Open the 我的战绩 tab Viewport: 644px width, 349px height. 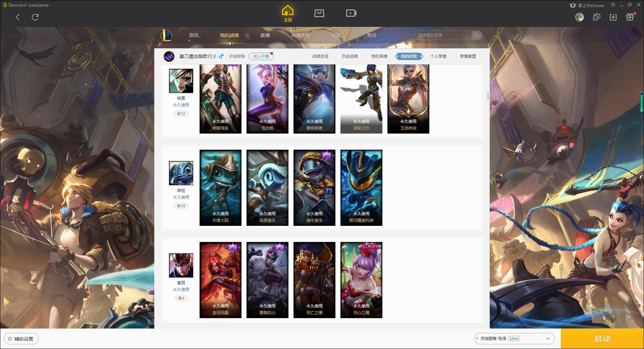click(229, 35)
